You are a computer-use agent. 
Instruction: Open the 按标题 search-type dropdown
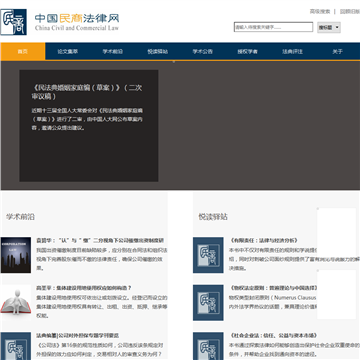point(329,28)
